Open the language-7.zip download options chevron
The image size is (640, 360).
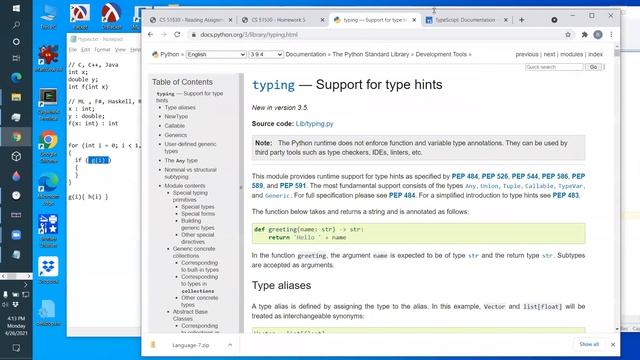click(x=230, y=345)
